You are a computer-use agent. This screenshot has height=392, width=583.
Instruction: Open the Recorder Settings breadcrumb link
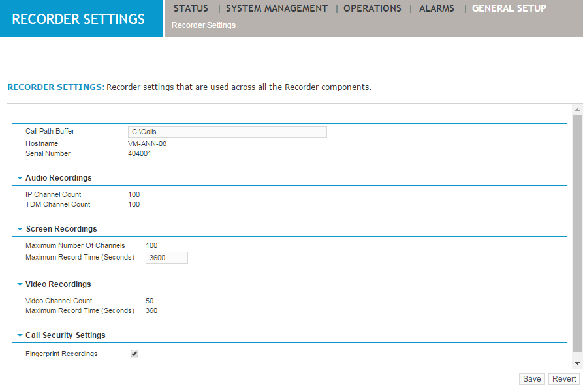coord(202,25)
